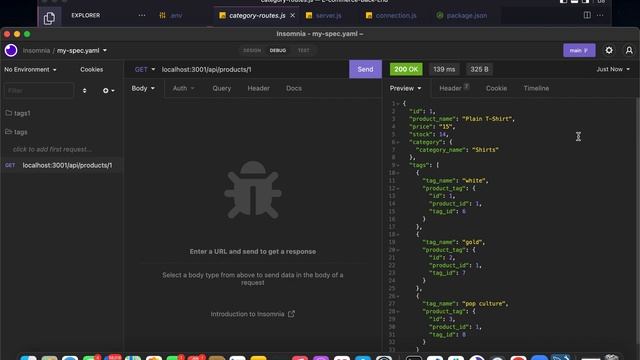Open the .env tab in VS Code
The height and width of the screenshot is (360, 640).
pyautogui.click(x=171, y=16)
